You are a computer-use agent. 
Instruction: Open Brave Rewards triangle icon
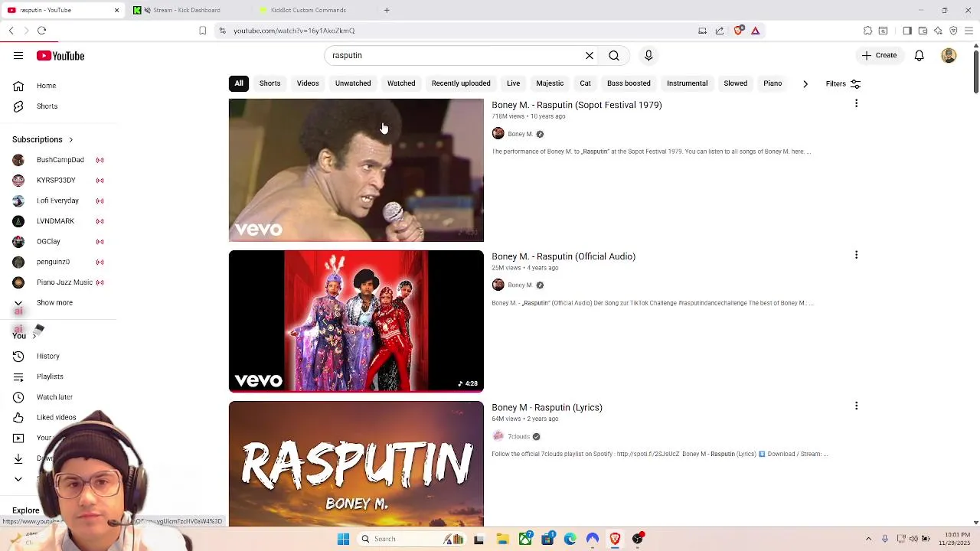point(755,31)
